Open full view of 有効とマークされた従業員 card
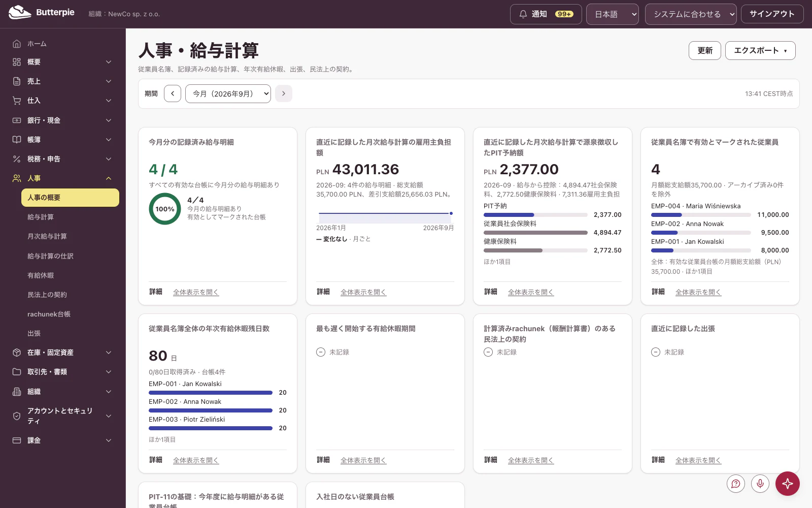The image size is (812, 508). click(x=698, y=292)
